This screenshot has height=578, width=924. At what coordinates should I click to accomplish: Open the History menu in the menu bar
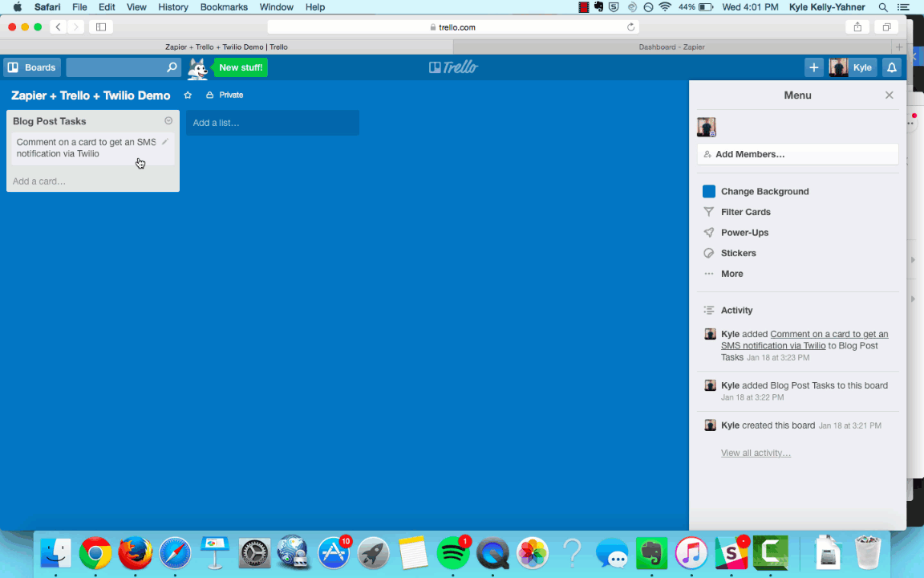click(x=172, y=7)
